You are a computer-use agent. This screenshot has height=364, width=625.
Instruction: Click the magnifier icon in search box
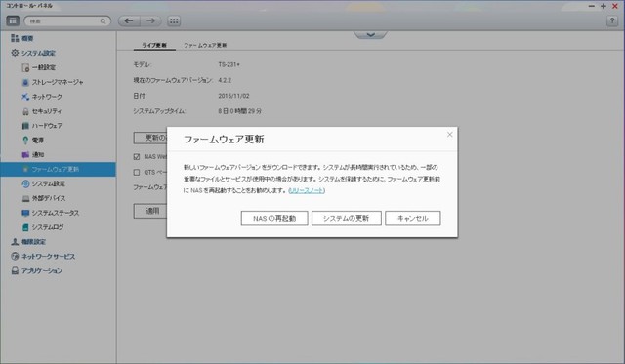(x=103, y=21)
